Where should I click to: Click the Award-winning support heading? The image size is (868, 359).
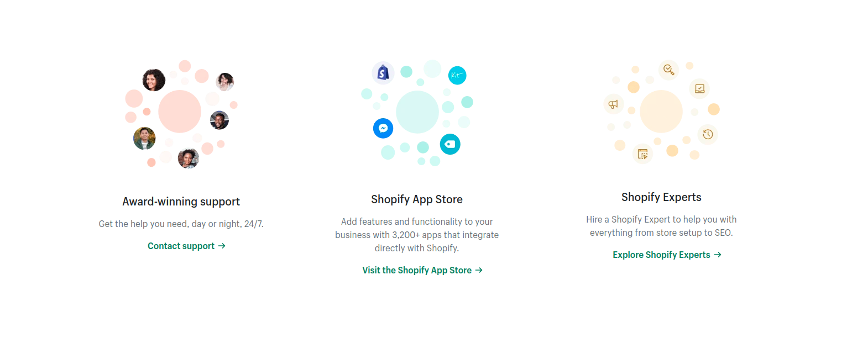tap(181, 202)
